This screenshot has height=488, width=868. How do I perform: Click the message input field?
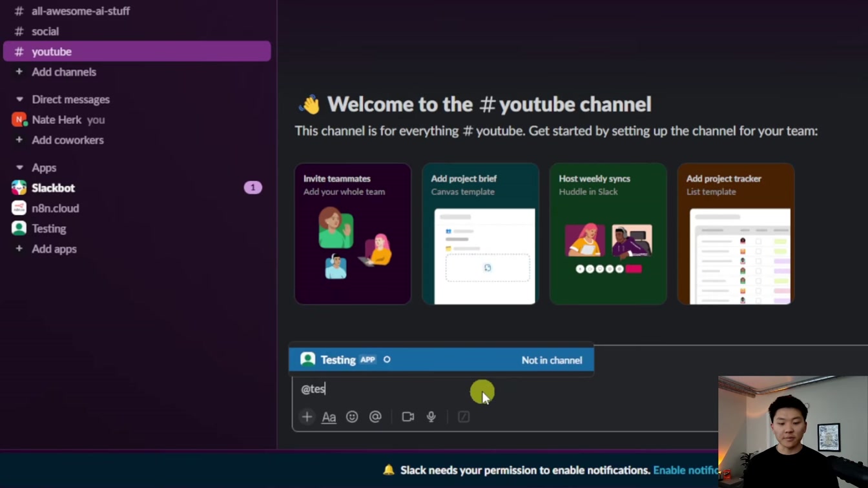(x=504, y=389)
